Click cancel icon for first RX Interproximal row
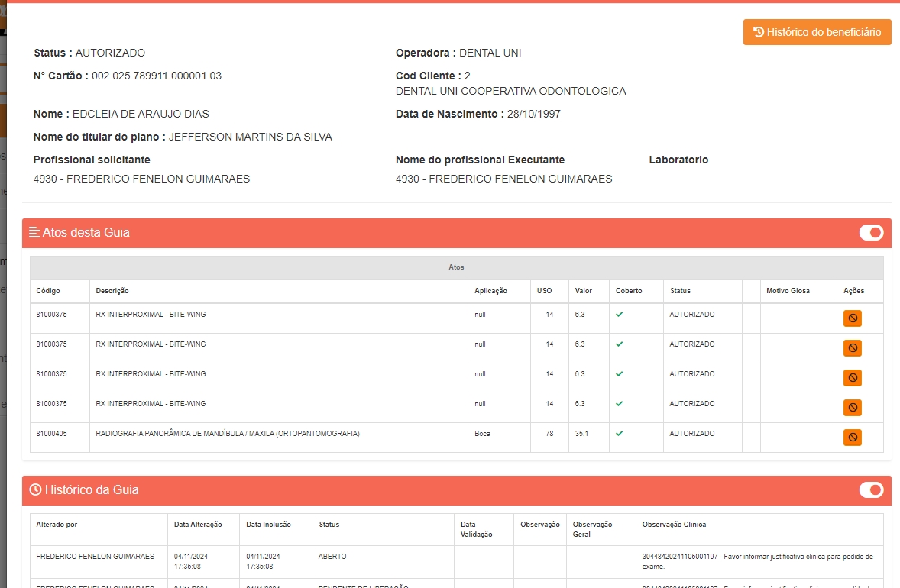Screen dimensions: 900x588 coord(853,318)
